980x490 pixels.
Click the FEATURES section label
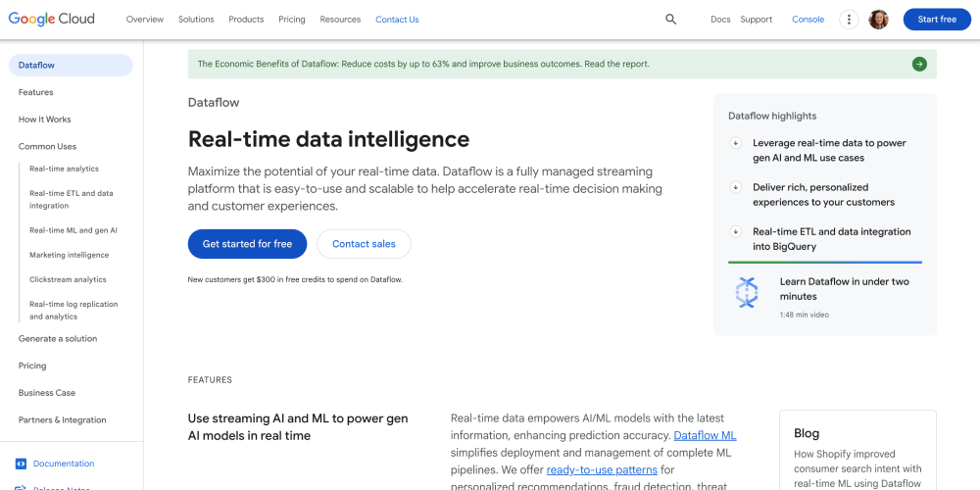(210, 380)
